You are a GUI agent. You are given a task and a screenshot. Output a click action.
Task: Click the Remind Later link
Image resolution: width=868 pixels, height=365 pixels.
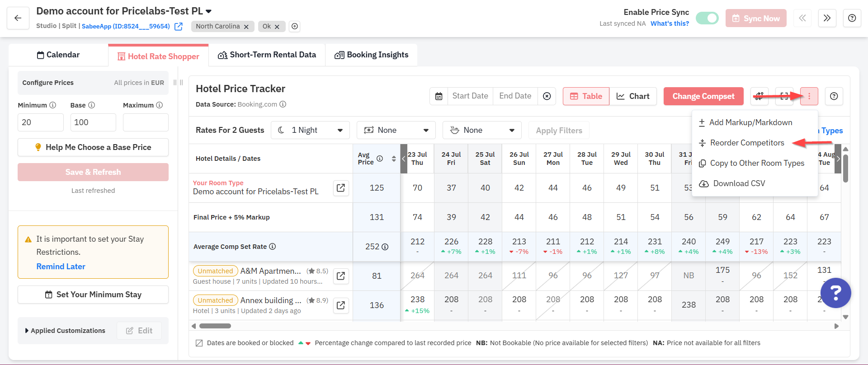pos(61,267)
